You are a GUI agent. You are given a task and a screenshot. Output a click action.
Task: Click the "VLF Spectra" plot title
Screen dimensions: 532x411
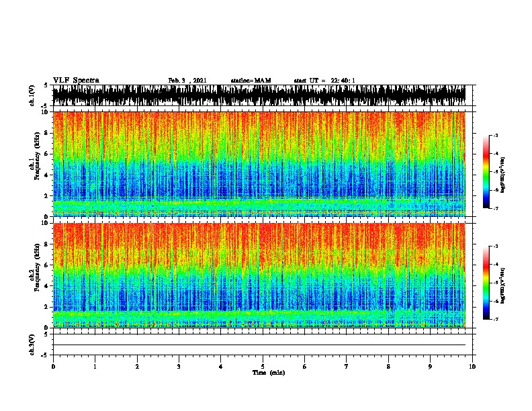coord(76,81)
